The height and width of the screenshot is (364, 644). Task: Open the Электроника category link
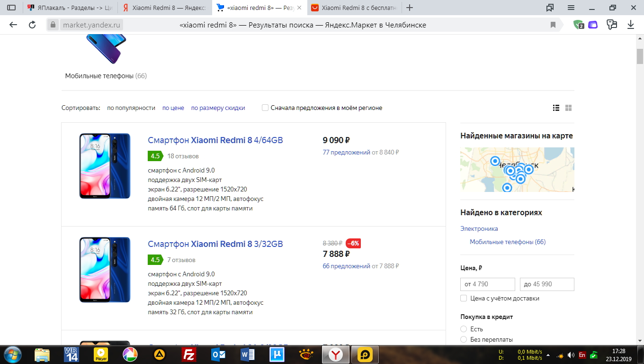[479, 228]
